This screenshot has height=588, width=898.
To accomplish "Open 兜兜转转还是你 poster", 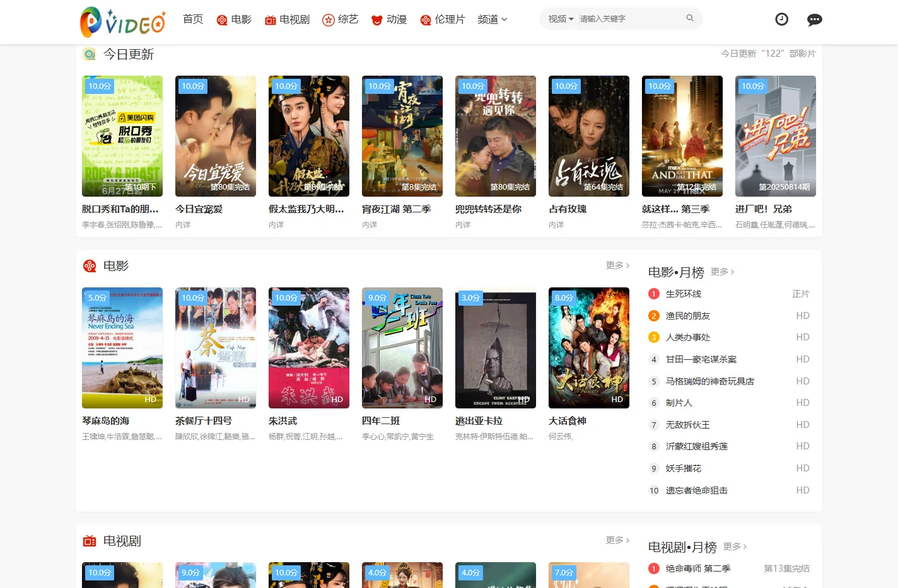I will [x=496, y=136].
